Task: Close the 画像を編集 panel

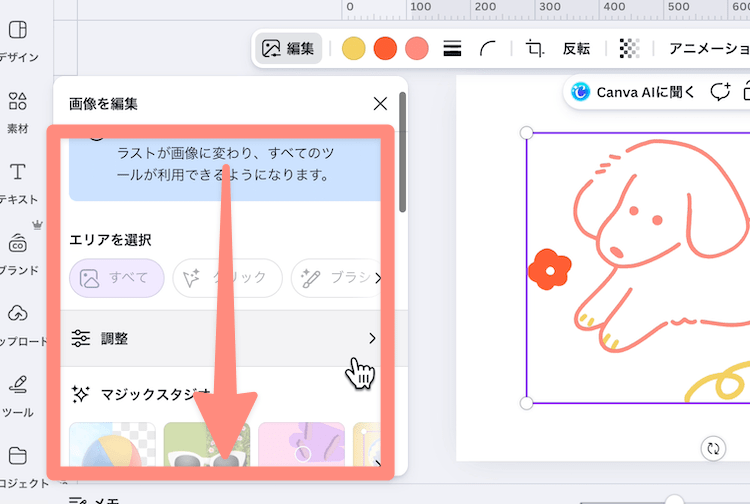Action: pyautogui.click(x=380, y=103)
